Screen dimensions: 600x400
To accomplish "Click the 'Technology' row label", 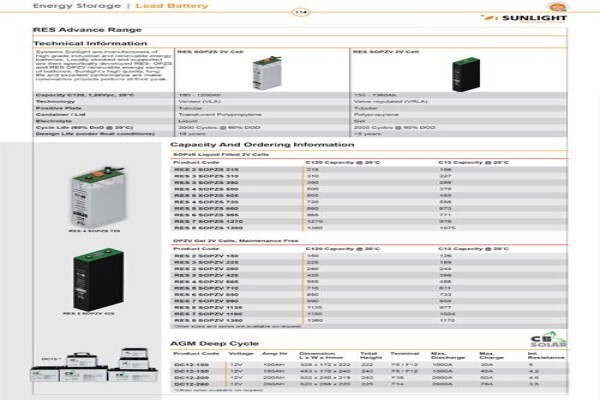I will click(x=55, y=101).
